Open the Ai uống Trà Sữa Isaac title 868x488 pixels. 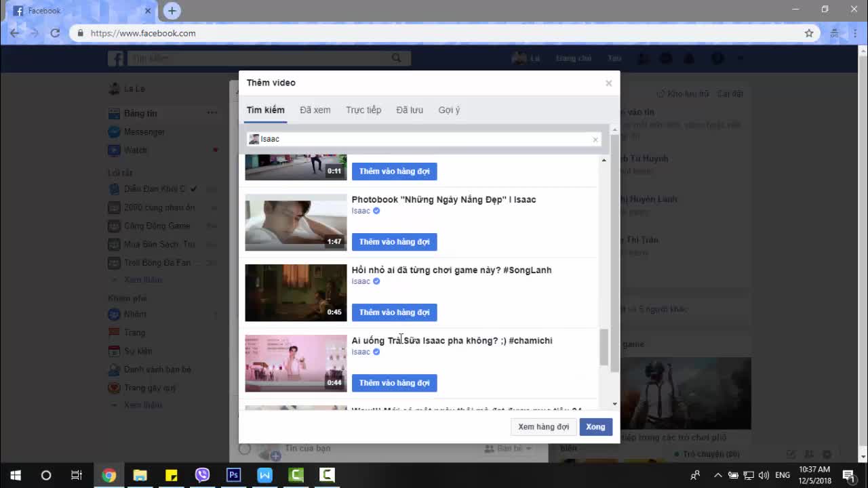pos(452,340)
